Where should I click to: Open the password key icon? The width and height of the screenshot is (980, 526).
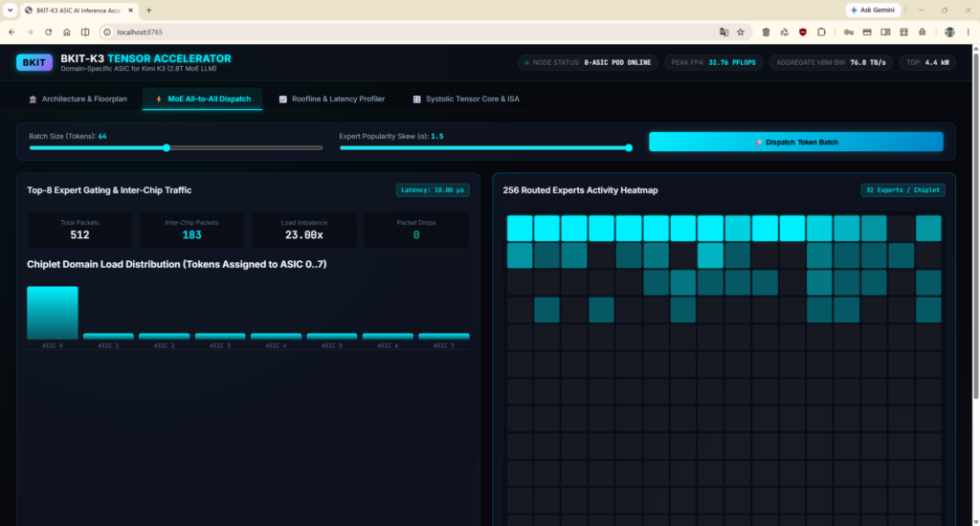[848, 32]
